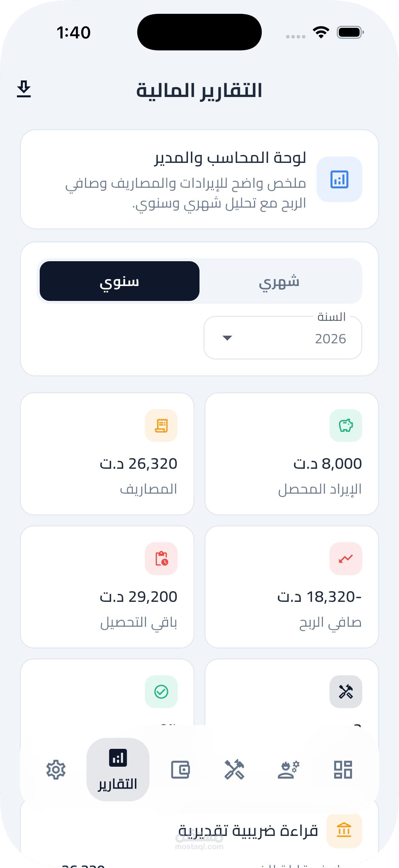Open settings gear in bottom navigation
The width and height of the screenshot is (399, 868).
coord(56,770)
